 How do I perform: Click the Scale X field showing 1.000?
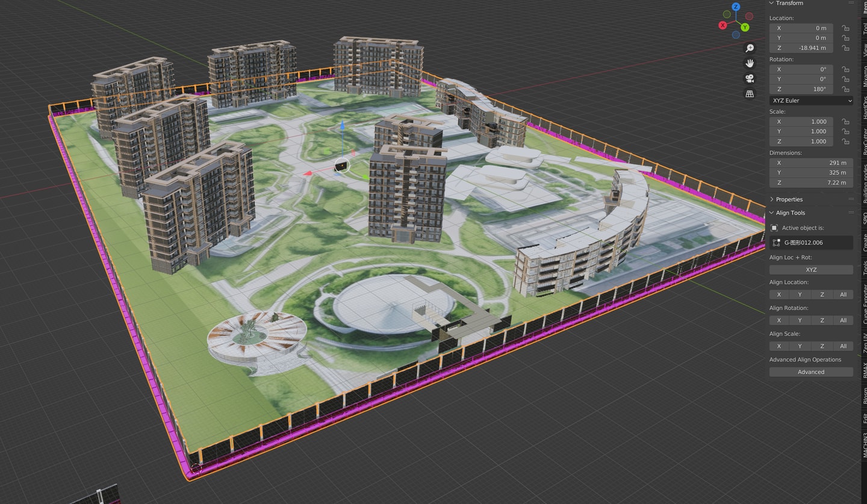(801, 122)
